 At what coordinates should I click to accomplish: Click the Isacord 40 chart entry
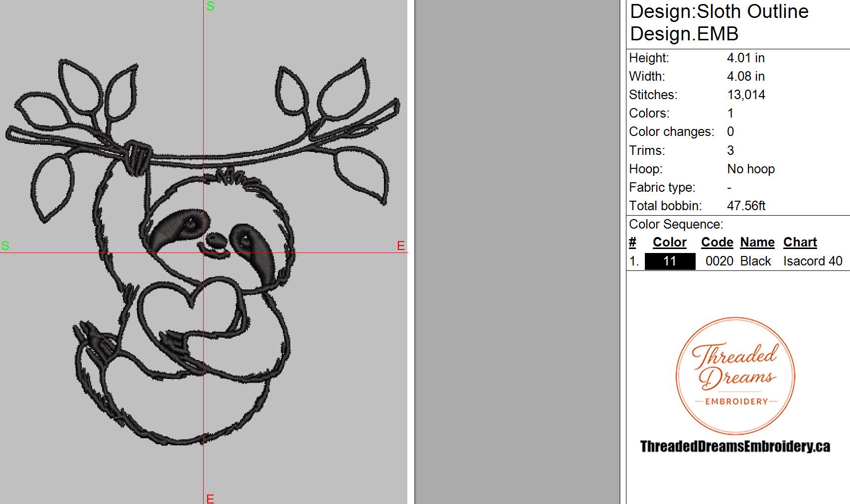tap(813, 261)
